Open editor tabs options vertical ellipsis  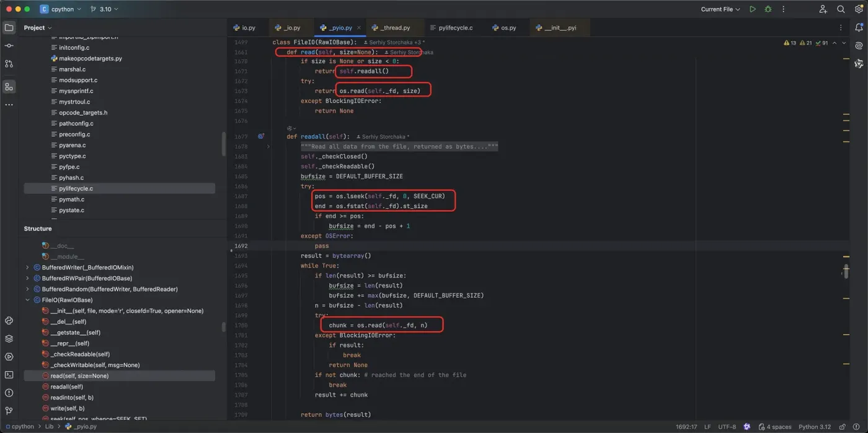click(841, 28)
